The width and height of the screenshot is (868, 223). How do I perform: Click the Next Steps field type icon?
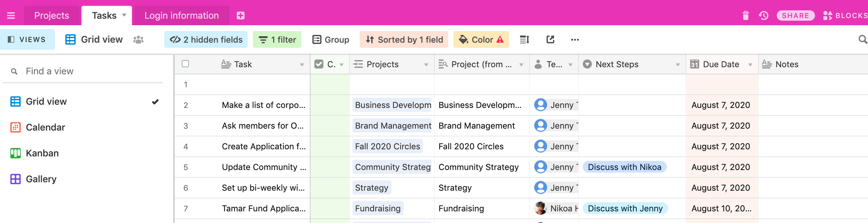(587, 64)
